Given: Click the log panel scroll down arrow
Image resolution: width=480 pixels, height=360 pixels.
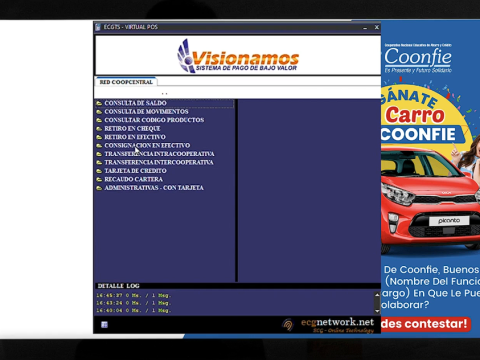Looking at the screenshot, I should (x=377, y=311).
